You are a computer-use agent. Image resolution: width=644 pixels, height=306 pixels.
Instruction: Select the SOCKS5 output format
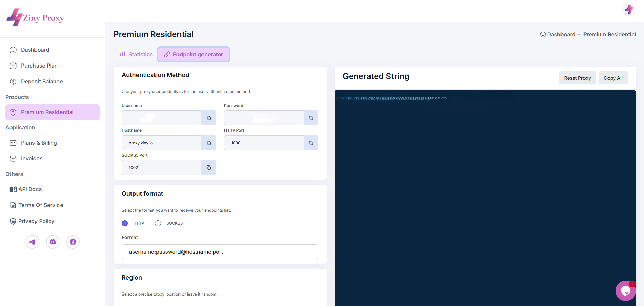(x=158, y=223)
